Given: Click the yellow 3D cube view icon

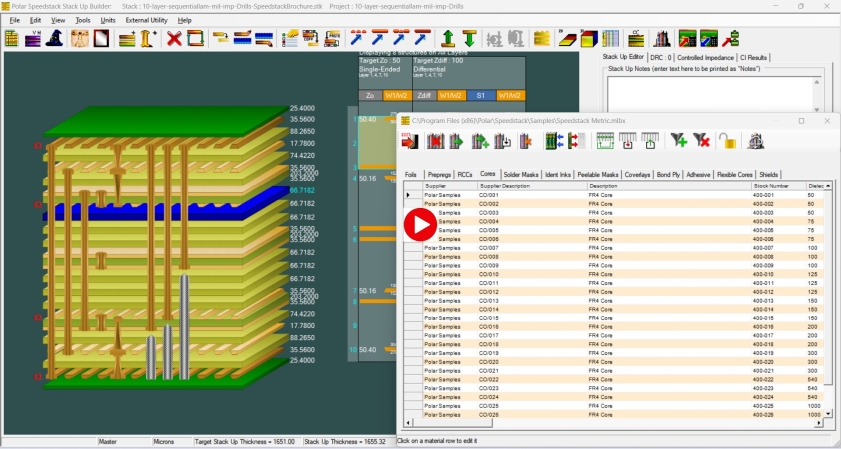Looking at the screenshot, I should pyautogui.click(x=588, y=38).
